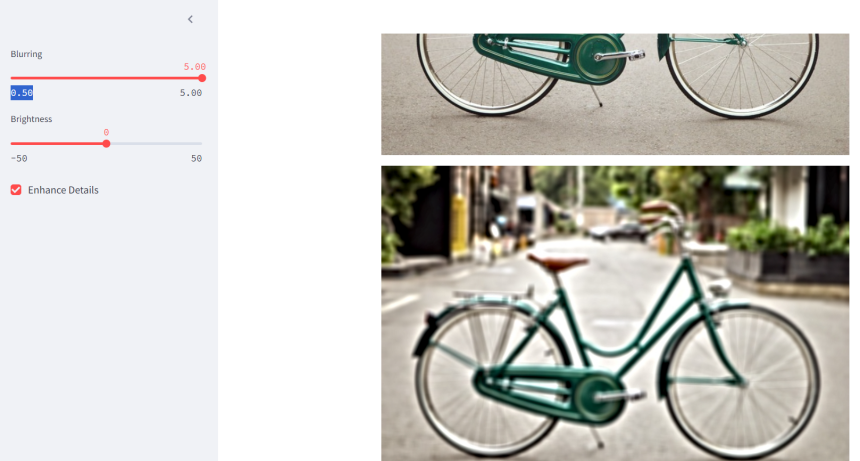Click the red 5.00 value above the Blurring handle
Screen dimensions: 860x461
tap(195, 67)
